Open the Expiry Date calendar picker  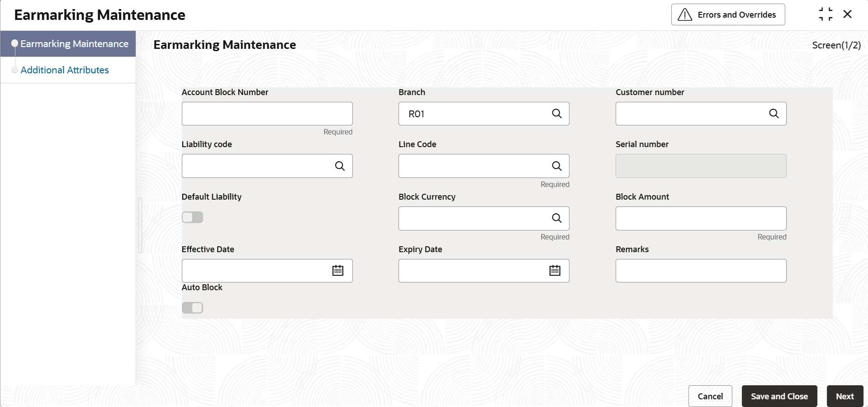[555, 271]
